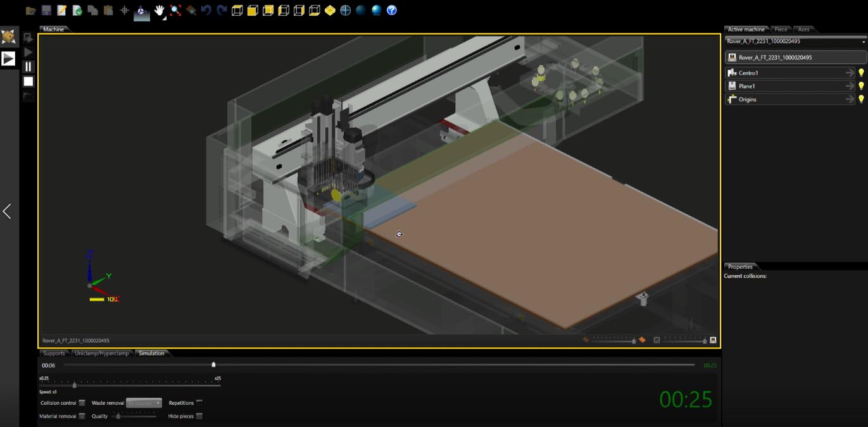Enable the Hide pieces checkbox
The image size is (868, 427).
click(x=199, y=416)
